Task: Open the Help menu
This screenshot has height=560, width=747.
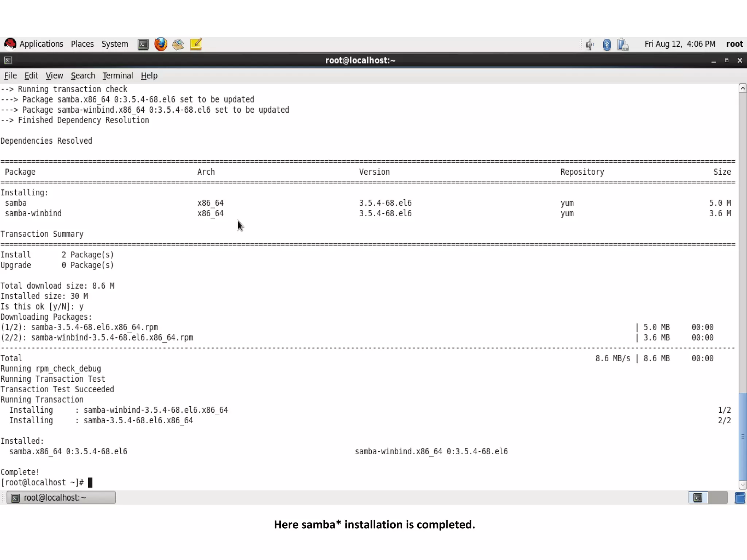Action: point(149,75)
